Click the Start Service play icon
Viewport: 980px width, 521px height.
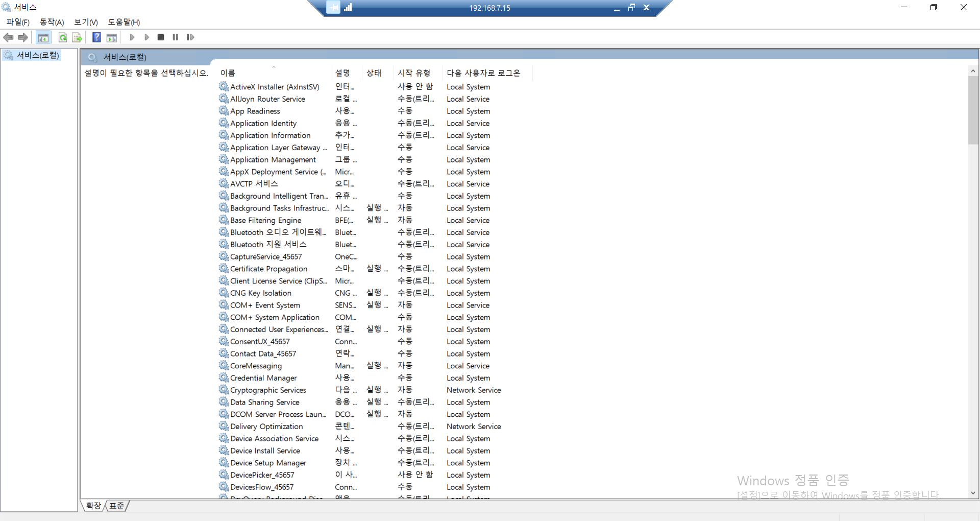(x=132, y=37)
